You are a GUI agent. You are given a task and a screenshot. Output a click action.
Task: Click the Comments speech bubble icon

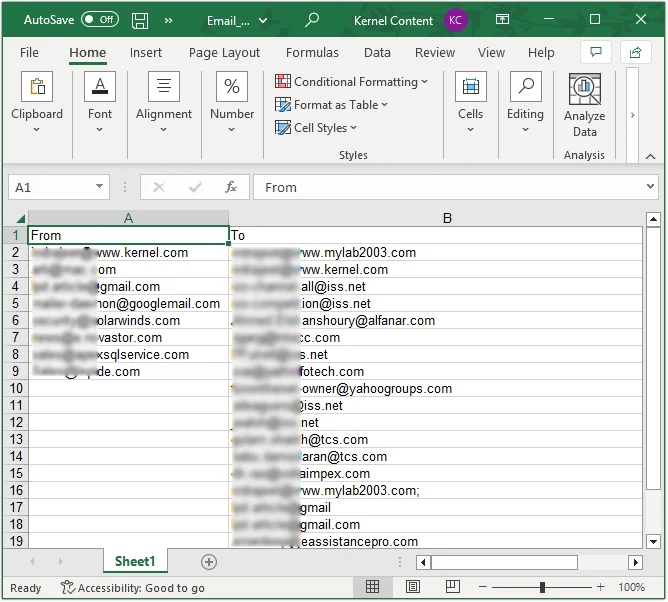(596, 52)
